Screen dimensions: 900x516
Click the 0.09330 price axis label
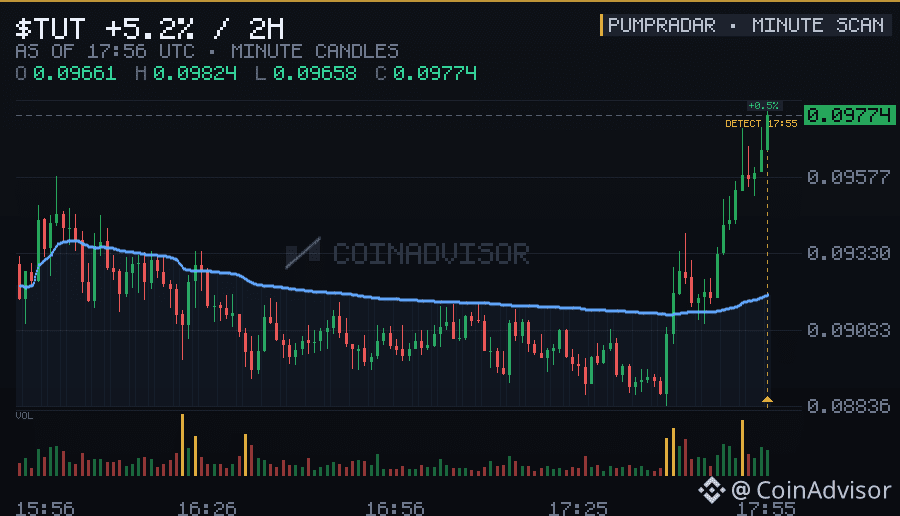pos(848,253)
